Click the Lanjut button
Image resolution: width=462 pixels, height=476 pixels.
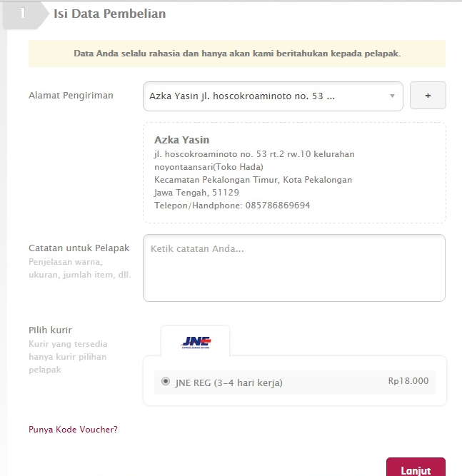[416, 467]
